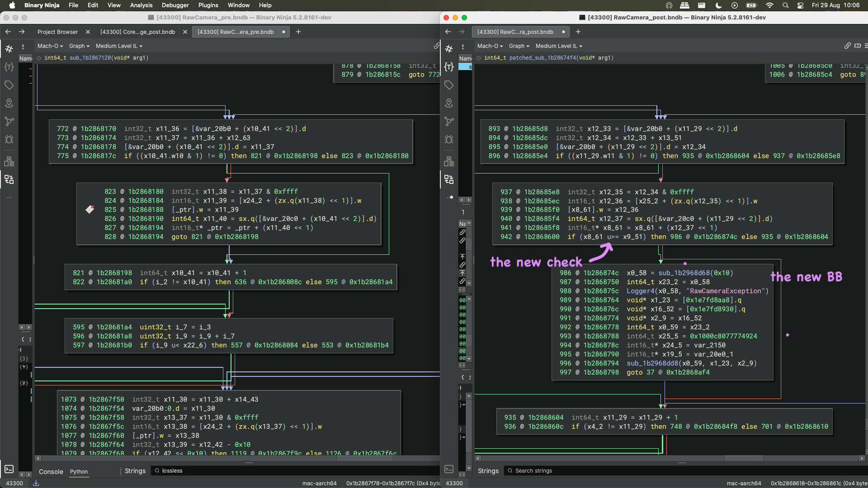Open Medium Level IL dropdown in right window
The width and height of the screenshot is (868, 488).
[x=559, y=46]
